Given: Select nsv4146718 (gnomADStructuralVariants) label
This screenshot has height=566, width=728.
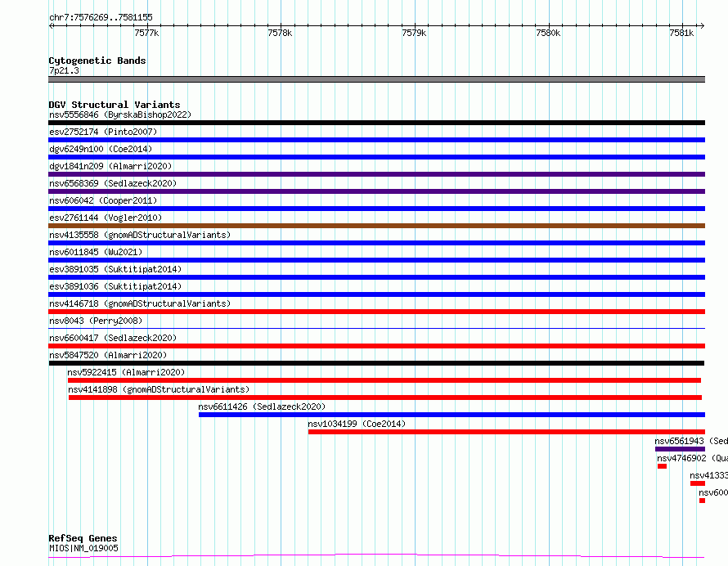Looking at the screenshot, I should pos(140,303).
